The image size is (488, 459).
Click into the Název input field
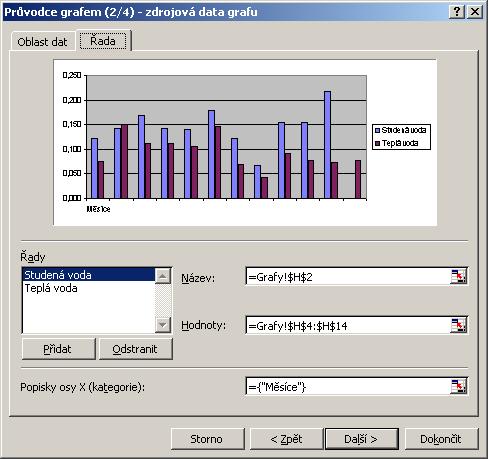(348, 277)
